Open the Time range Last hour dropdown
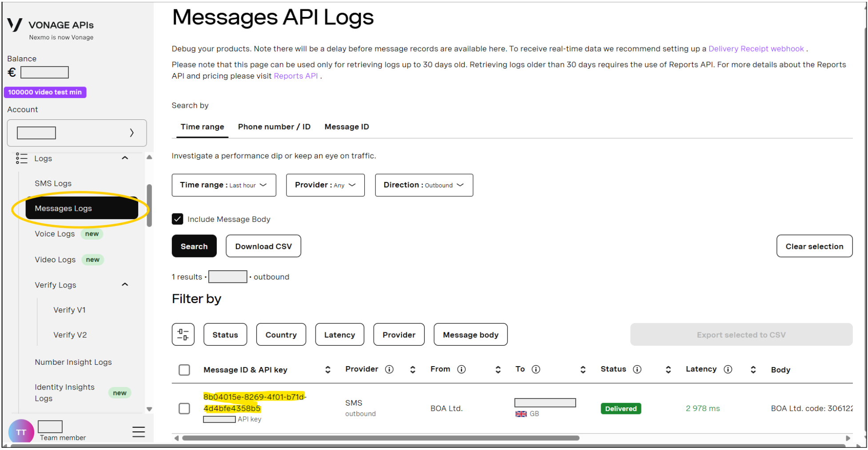 click(224, 185)
